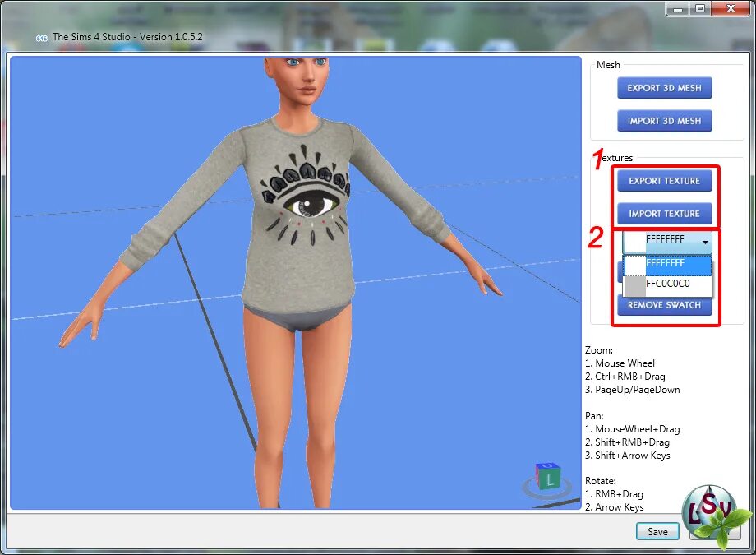Click the 'Shift+Arrow Keys' pan hint text
Image resolution: width=756 pixels, height=555 pixels.
point(633,456)
